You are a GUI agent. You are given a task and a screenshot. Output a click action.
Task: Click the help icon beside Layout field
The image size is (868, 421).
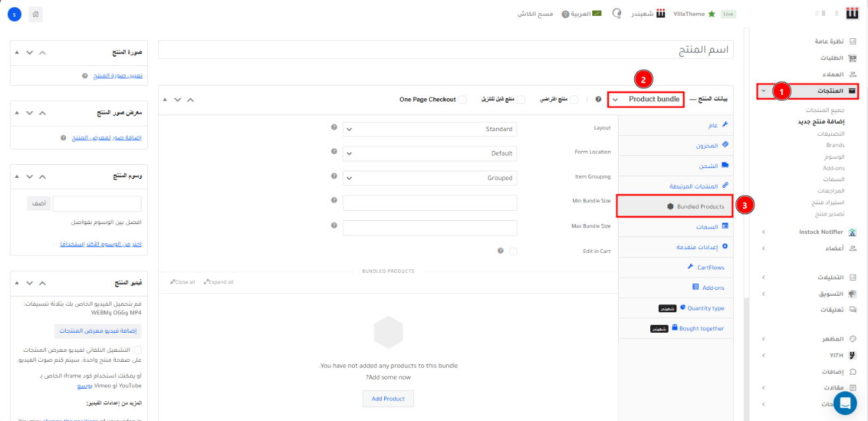[334, 128]
